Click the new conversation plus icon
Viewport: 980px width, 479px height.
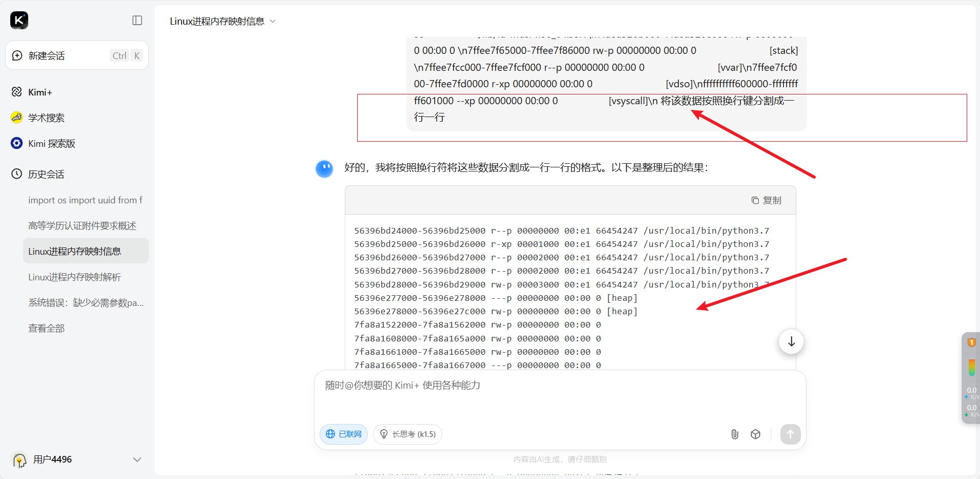click(16, 55)
